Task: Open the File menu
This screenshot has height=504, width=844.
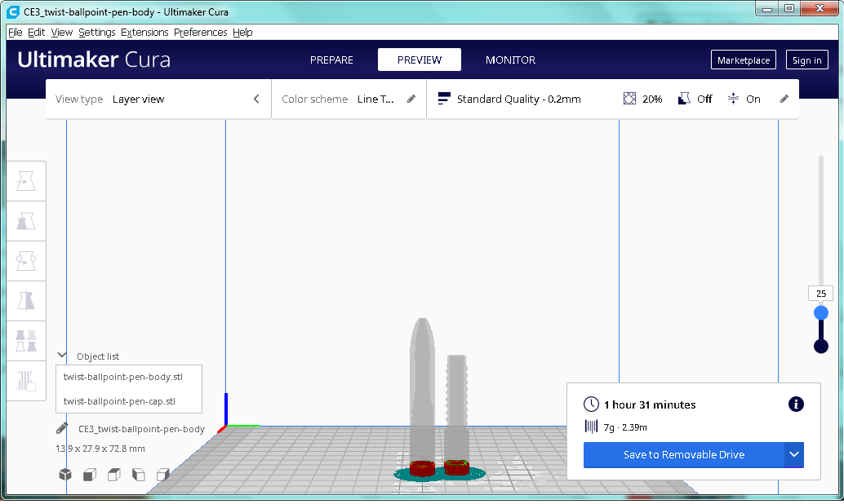Action: tap(15, 33)
